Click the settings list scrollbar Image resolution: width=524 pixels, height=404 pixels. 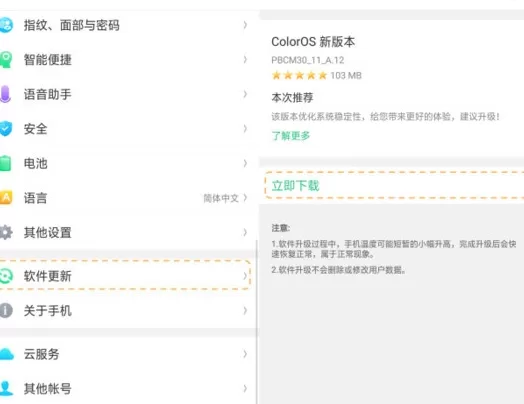tap(257, 322)
